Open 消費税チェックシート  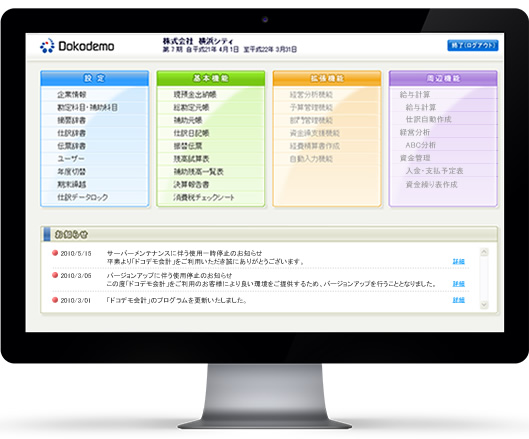204,197
